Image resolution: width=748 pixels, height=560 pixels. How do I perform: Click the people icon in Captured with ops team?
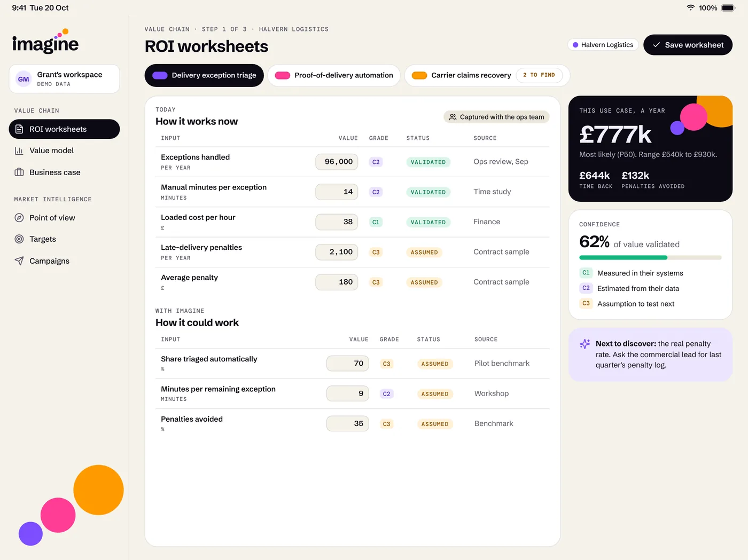coord(453,117)
